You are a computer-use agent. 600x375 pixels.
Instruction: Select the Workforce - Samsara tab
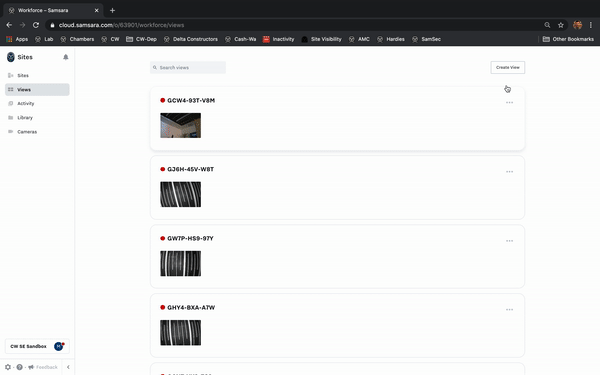tap(53, 10)
